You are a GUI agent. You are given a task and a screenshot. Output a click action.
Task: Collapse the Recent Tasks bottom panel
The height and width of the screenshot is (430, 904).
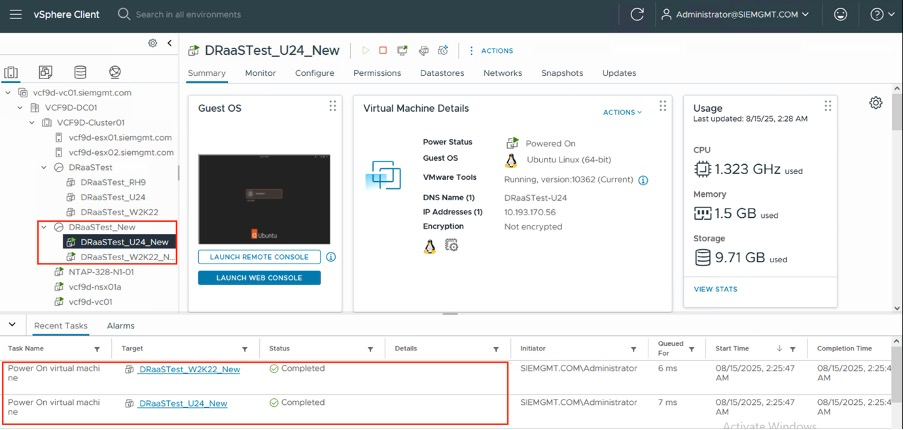click(x=11, y=325)
